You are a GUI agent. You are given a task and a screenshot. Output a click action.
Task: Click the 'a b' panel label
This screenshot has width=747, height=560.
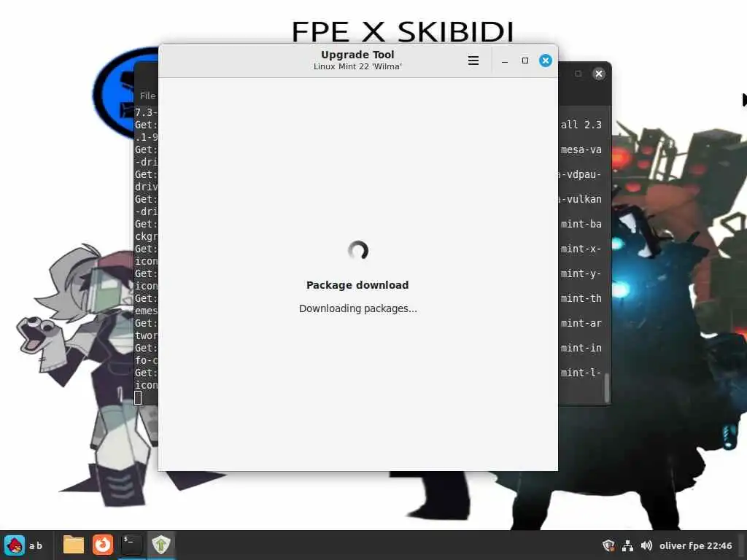coord(36,545)
